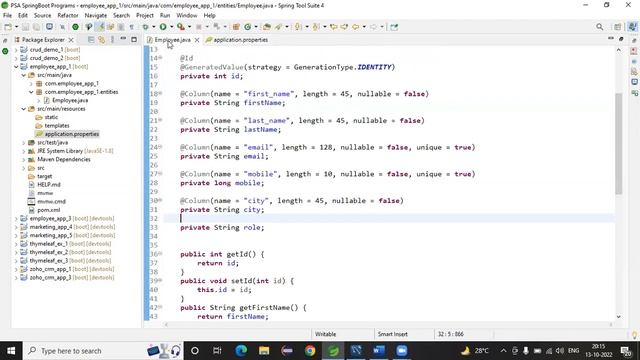Click the Run External Tools icon
Screen dimensions: 640x360
pos(181,27)
